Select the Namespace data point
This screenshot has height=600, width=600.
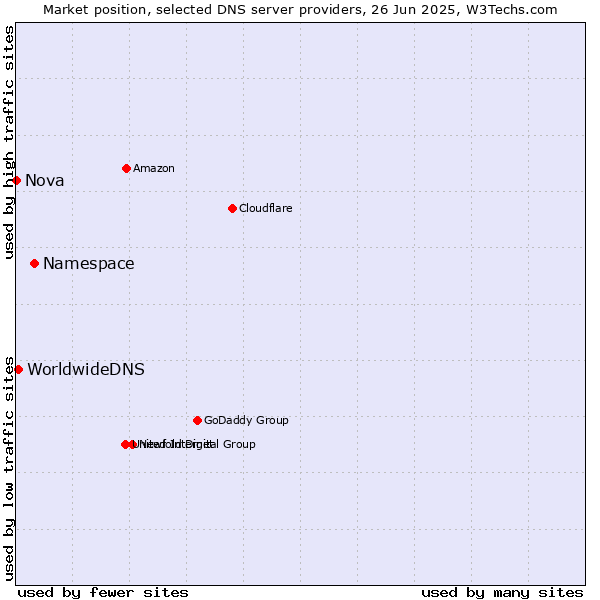[x=34, y=264]
